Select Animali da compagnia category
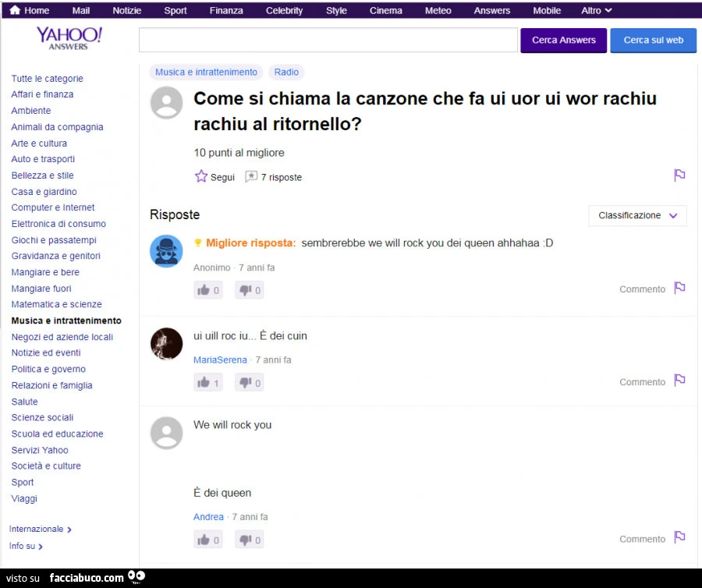The height and width of the screenshot is (588, 702). click(x=57, y=127)
